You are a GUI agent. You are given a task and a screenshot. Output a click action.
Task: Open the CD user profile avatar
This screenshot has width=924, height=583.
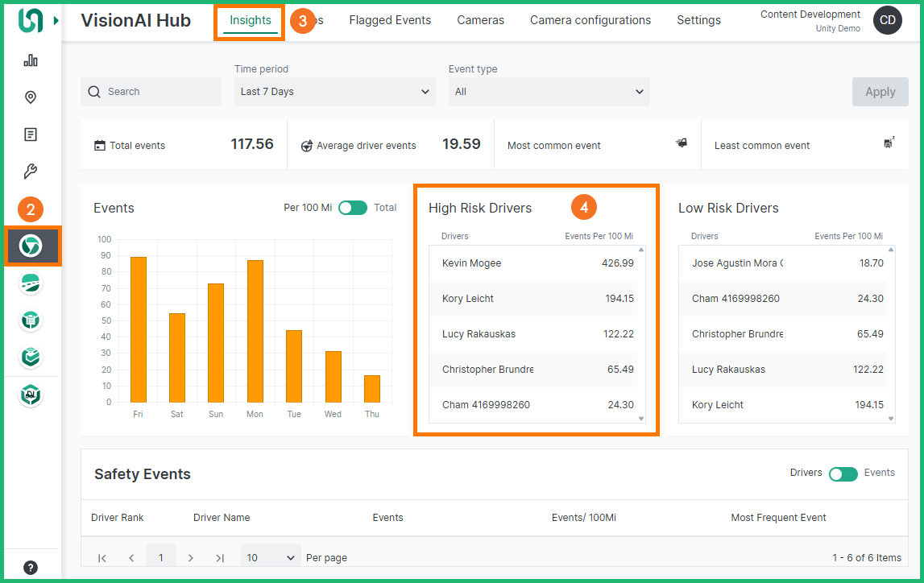pos(887,21)
